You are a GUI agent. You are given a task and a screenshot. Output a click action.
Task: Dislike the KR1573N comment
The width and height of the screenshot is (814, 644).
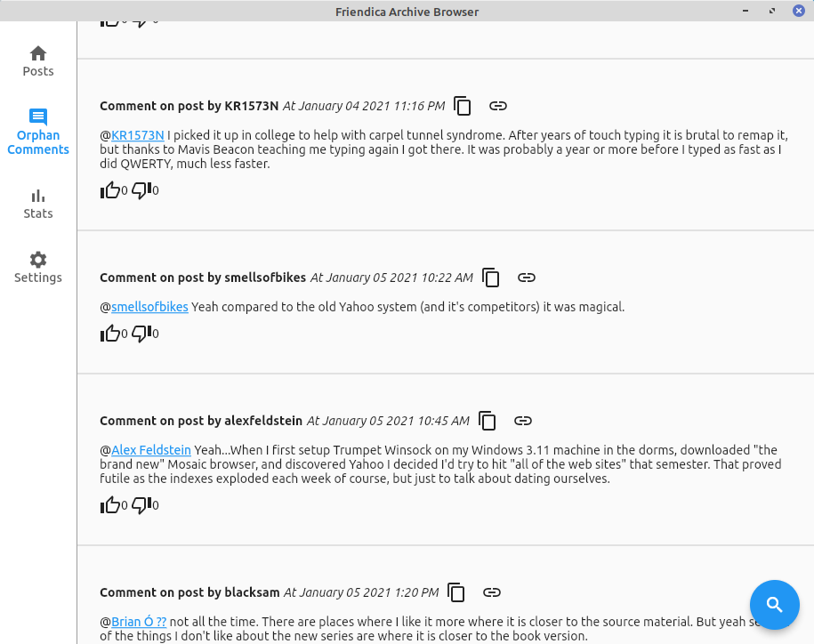pyautogui.click(x=141, y=189)
